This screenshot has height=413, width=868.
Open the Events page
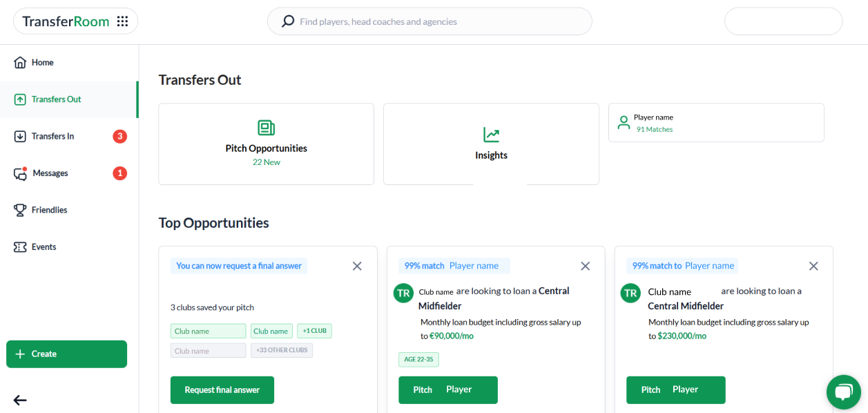(x=44, y=247)
